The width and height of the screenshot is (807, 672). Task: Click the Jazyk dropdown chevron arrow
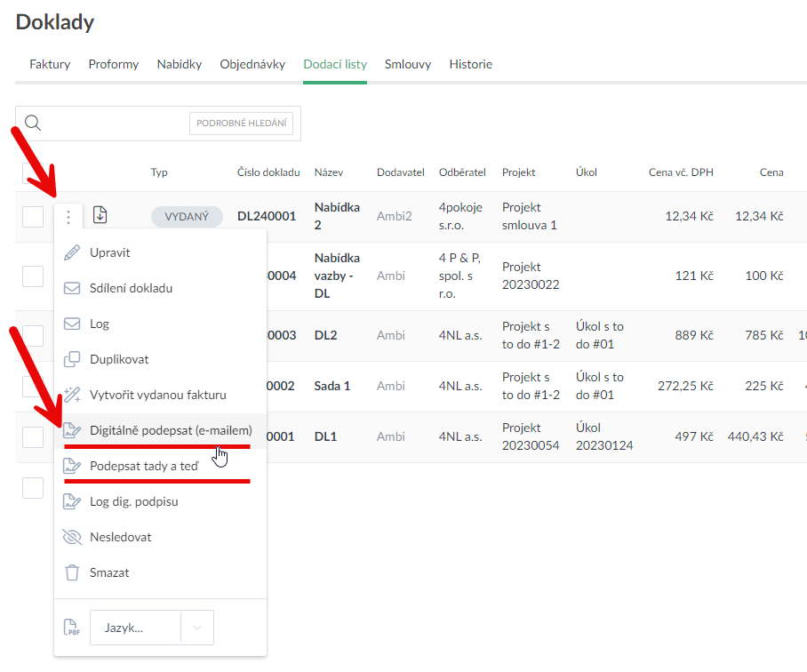pyautogui.click(x=196, y=628)
